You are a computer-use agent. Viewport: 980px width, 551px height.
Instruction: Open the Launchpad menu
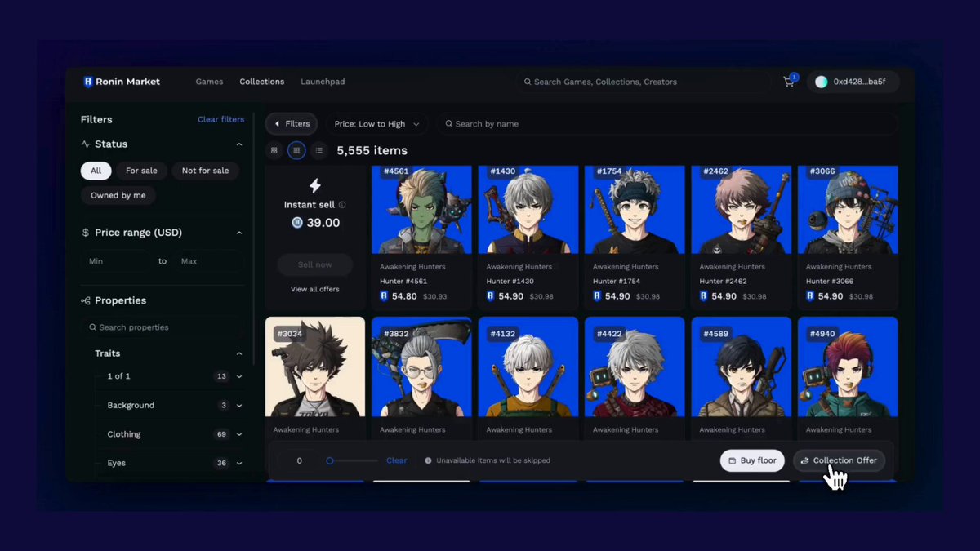pyautogui.click(x=323, y=82)
